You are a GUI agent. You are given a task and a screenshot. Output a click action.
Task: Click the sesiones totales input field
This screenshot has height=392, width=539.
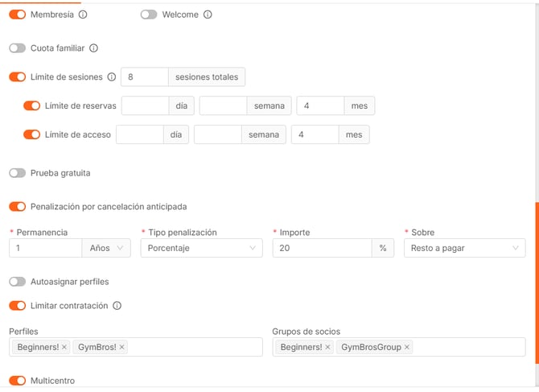[x=145, y=77]
